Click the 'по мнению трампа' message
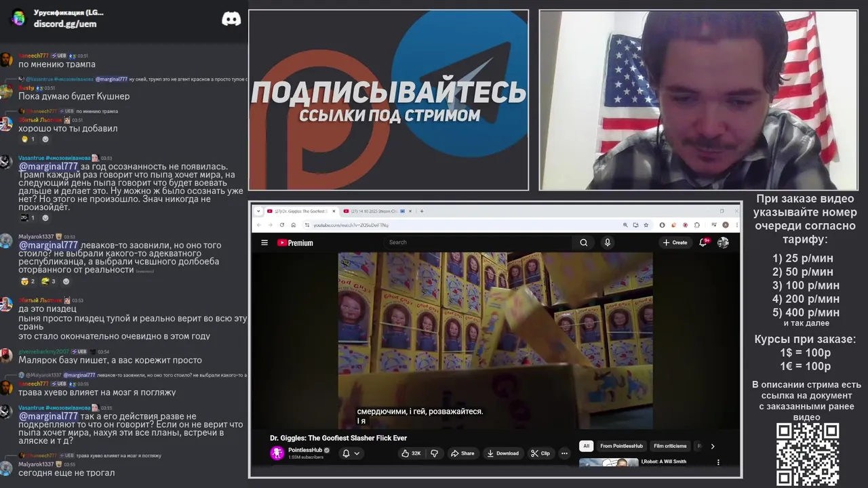The height and width of the screenshot is (488, 868). (57, 64)
